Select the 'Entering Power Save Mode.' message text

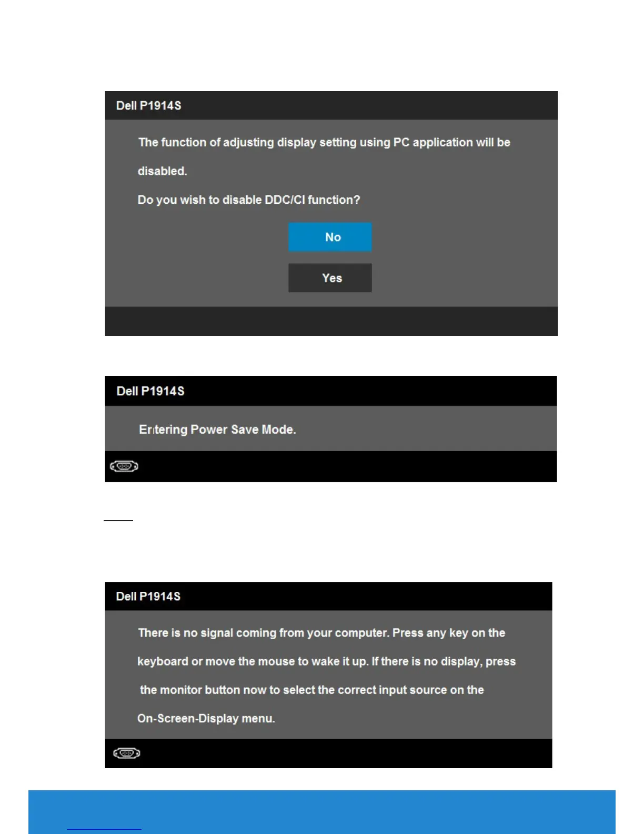[217, 430]
